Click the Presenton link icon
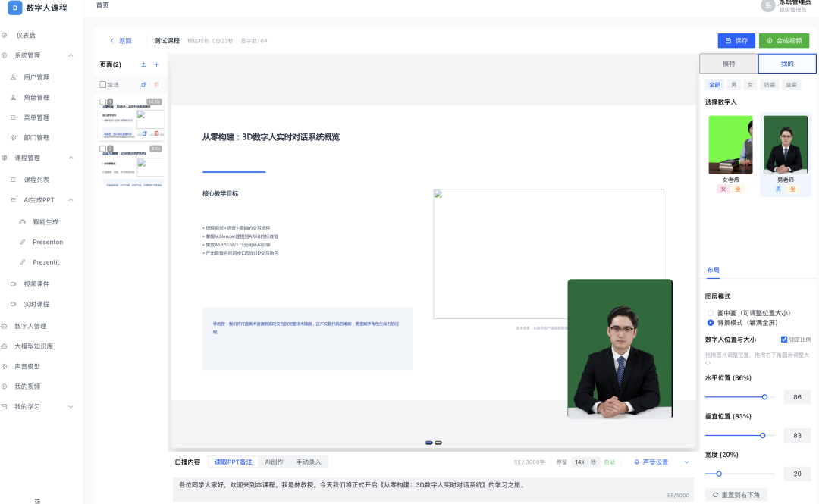 [x=23, y=242]
